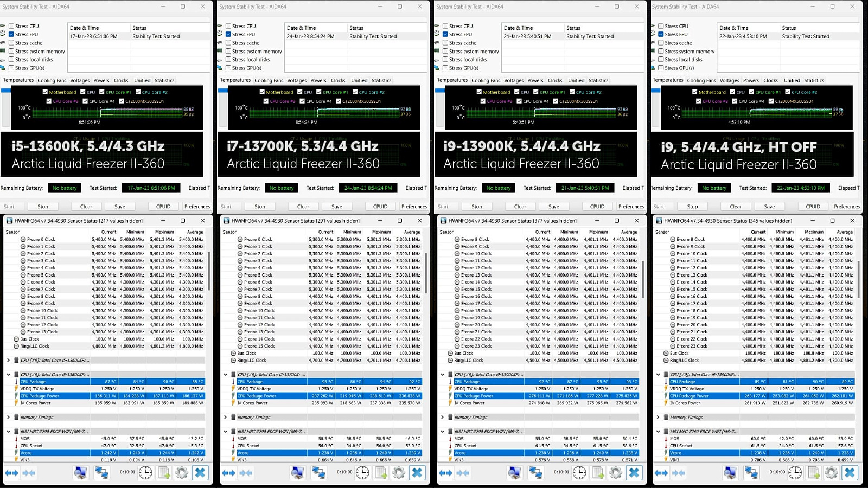This screenshot has width=868, height=488.
Task: Expand Memory Timings in HWiNFO 291-values window
Action: (x=226, y=417)
